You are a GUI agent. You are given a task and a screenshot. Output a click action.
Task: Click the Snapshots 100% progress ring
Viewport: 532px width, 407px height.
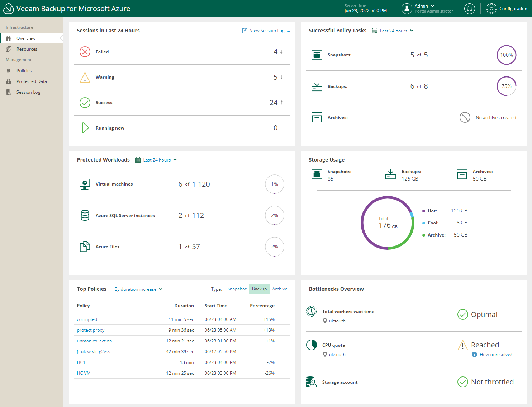pos(507,55)
